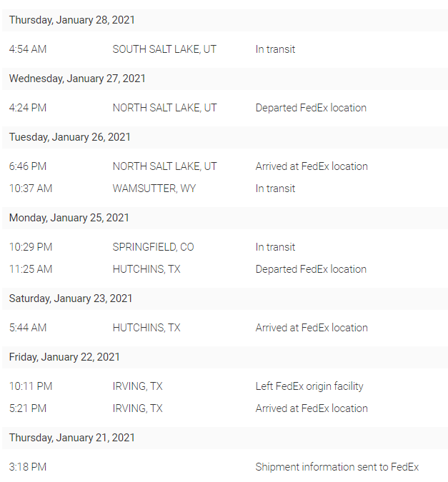The image size is (448, 482).
Task: Click the Thursday, January 28, 2021 date header
Action: click(x=71, y=20)
